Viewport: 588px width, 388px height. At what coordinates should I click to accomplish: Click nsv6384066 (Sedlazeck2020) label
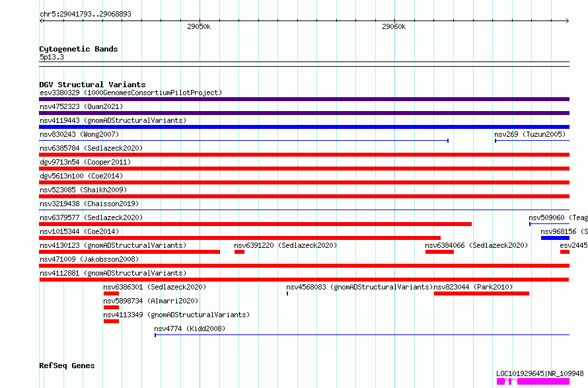coord(476,245)
